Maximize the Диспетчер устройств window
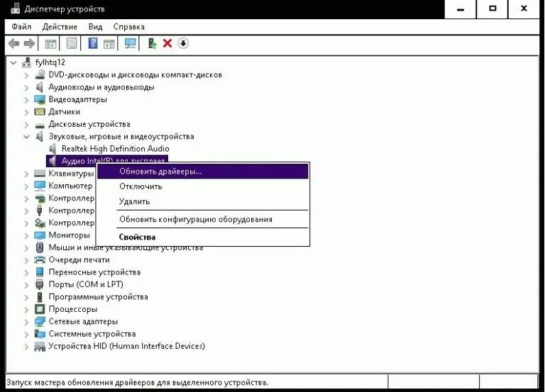The width and height of the screenshot is (545, 392). pos(492,9)
